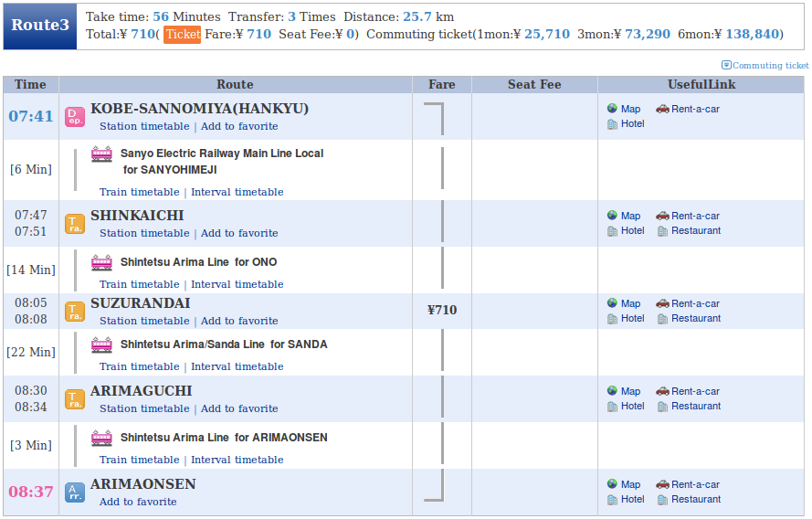Click the Route3 header label
The height and width of the screenshot is (519, 812).
[40, 26]
